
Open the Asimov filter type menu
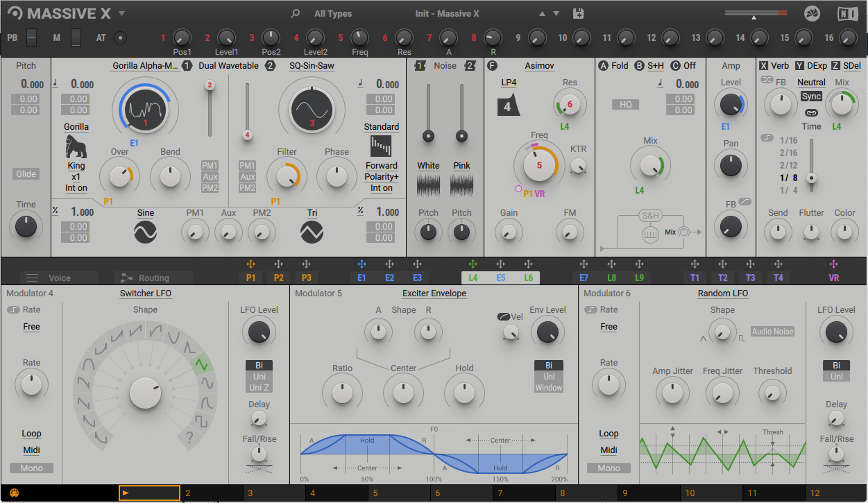tap(539, 66)
